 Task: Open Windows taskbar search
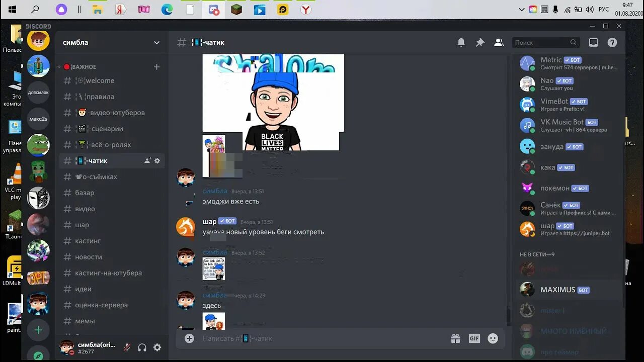click(35, 10)
